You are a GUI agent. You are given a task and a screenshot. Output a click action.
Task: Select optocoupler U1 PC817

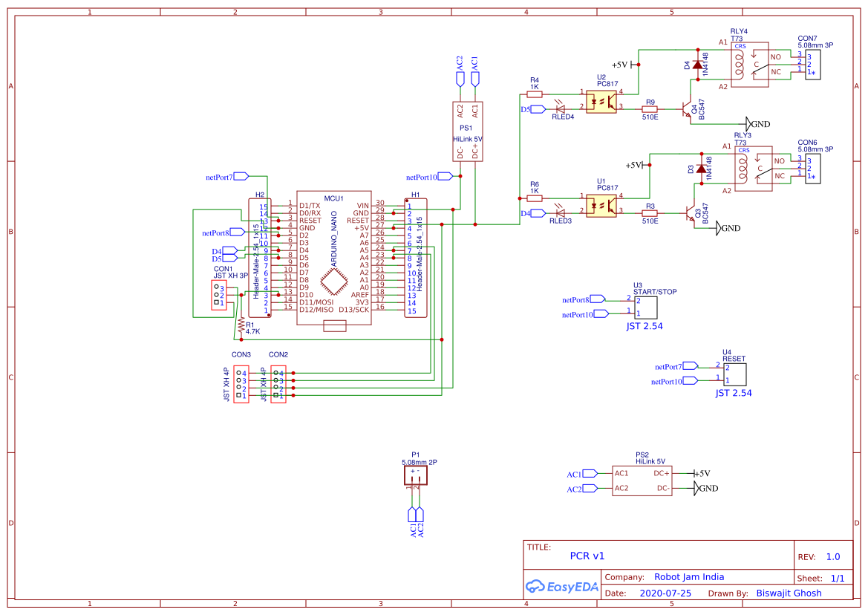tap(600, 206)
